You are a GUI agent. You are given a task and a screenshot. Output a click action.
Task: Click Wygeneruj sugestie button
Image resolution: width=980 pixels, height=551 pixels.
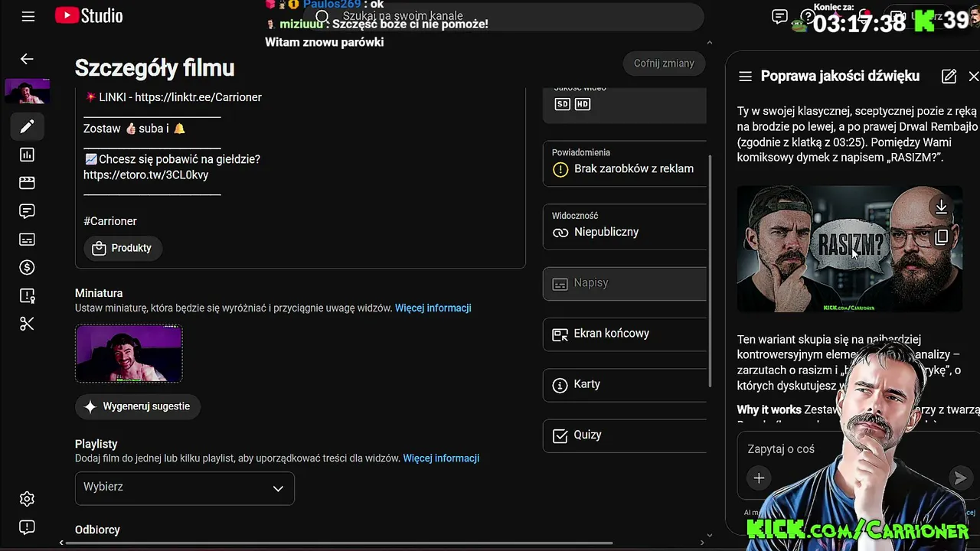pos(138,406)
